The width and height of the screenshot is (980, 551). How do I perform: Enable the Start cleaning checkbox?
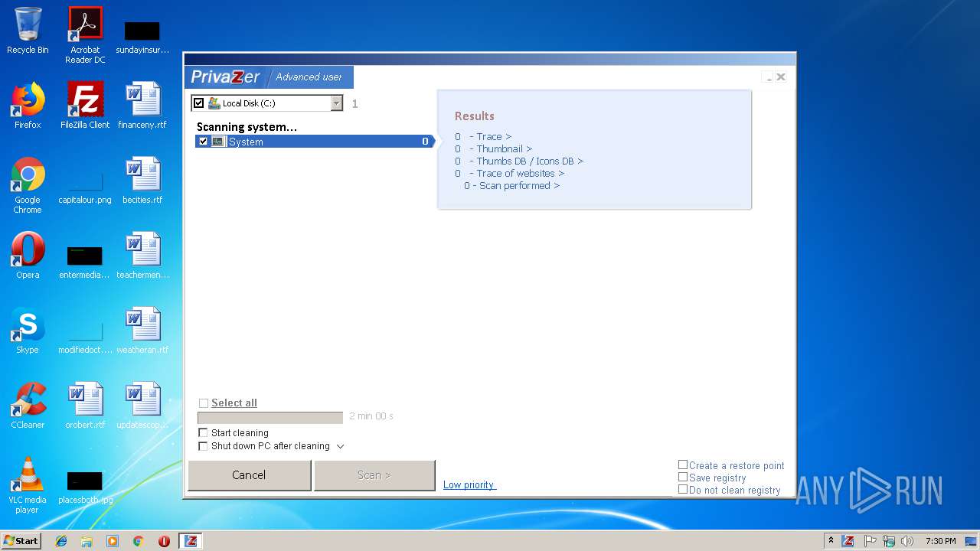[x=203, y=433]
